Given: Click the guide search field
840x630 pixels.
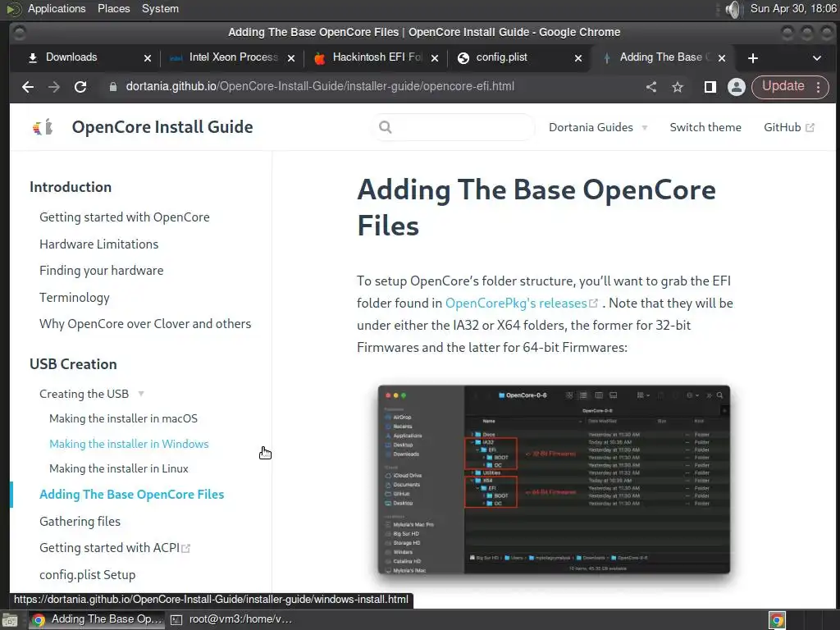Looking at the screenshot, I should [453, 127].
